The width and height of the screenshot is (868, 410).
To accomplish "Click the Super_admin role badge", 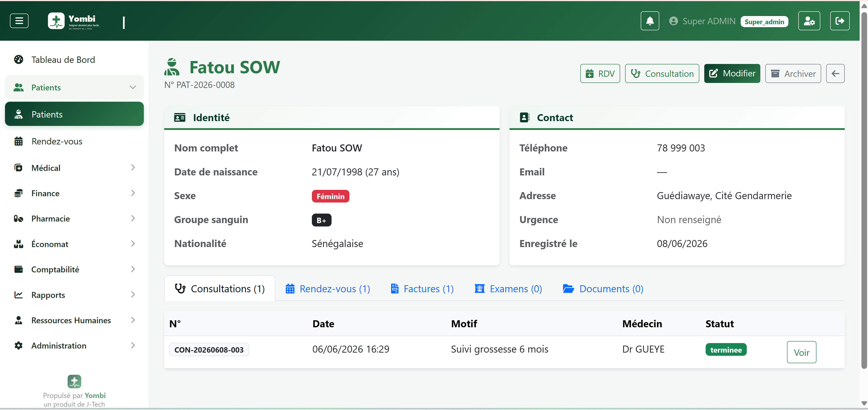I will pos(764,21).
